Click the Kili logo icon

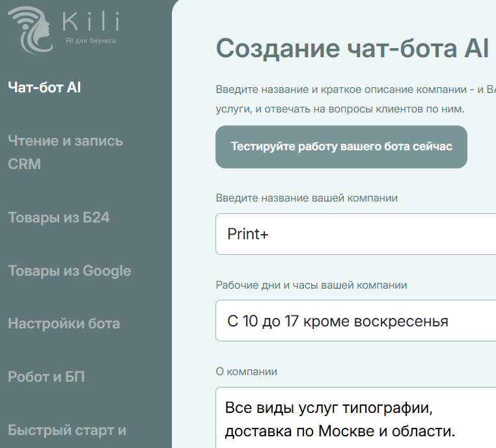click(x=30, y=30)
